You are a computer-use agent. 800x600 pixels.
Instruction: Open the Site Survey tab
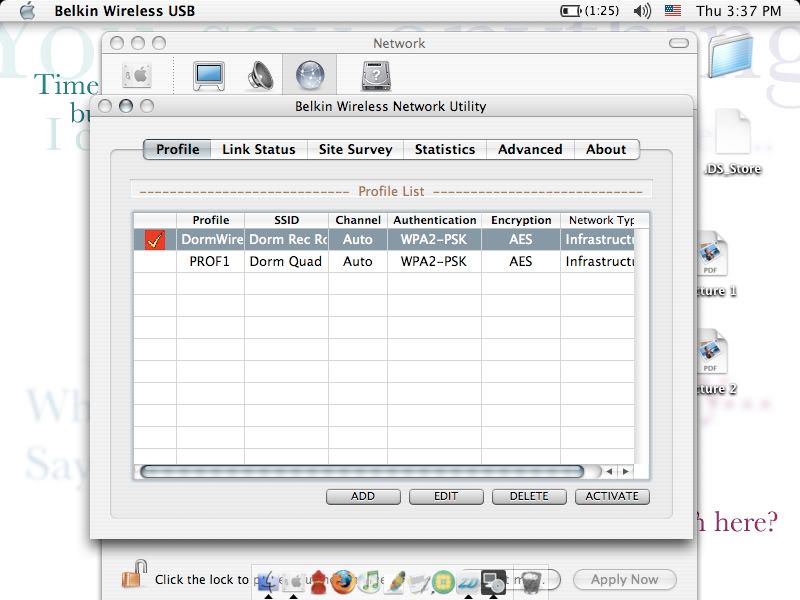click(355, 149)
